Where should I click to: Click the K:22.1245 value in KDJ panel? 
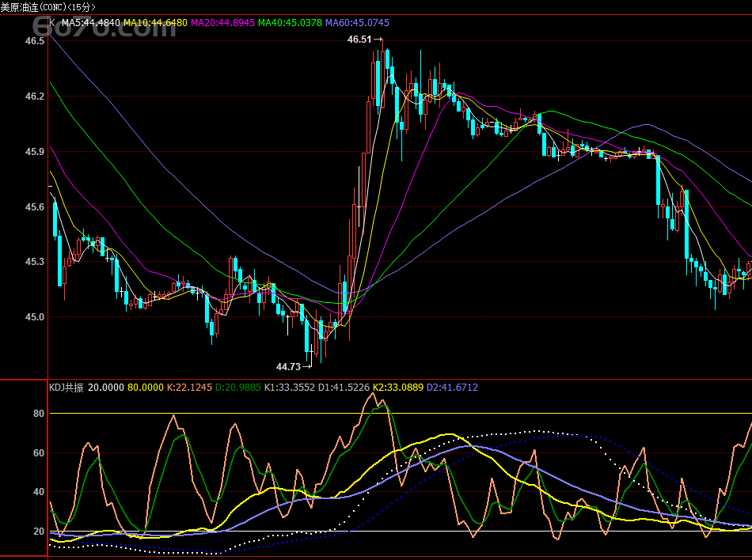[191, 388]
